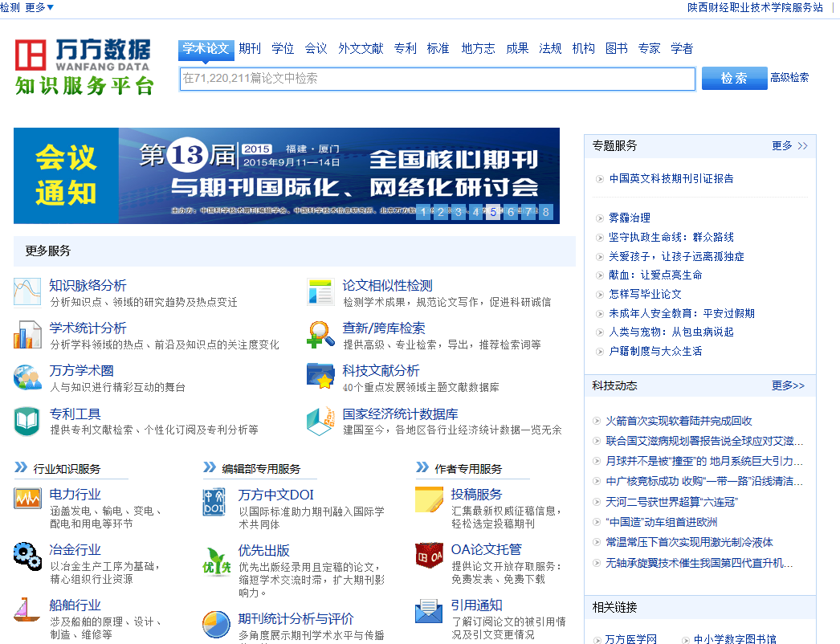Expand 更多 in the 专题服务 panel
Screen dimensions: 840x644
[789, 145]
